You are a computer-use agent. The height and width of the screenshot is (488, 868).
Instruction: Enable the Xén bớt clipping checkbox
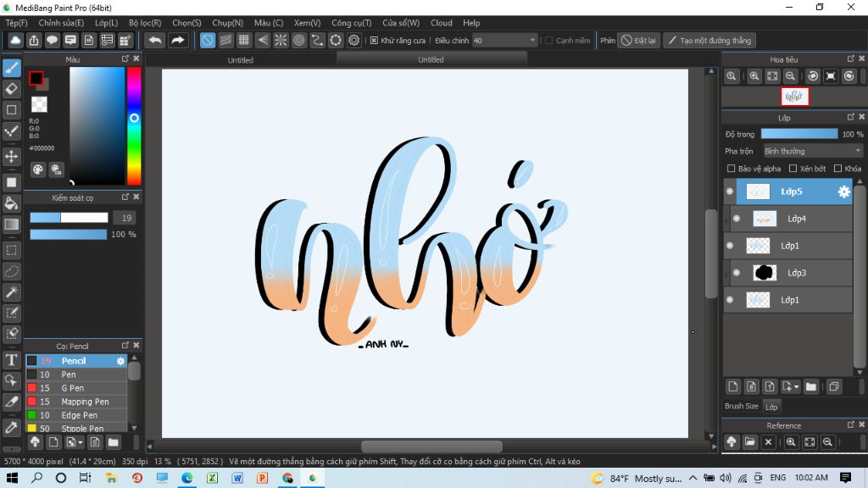793,169
